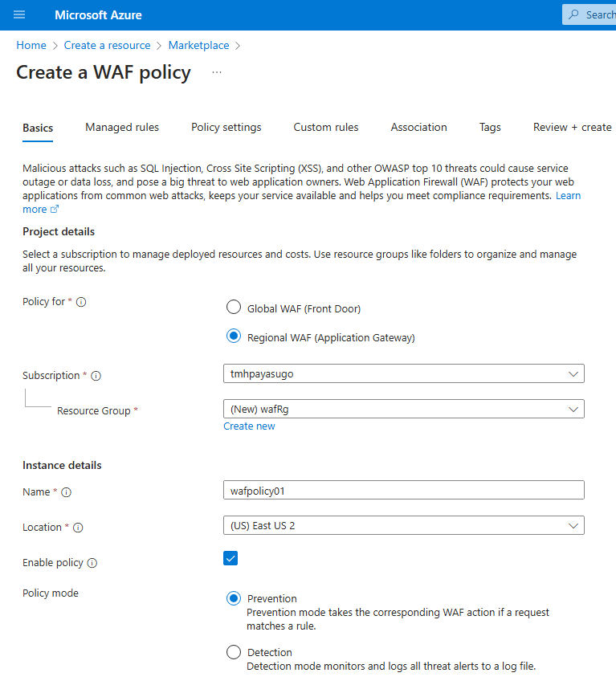Viewport: 616px width, 685px height.
Task: Go to Create a resource breadcrumb
Action: coord(107,45)
